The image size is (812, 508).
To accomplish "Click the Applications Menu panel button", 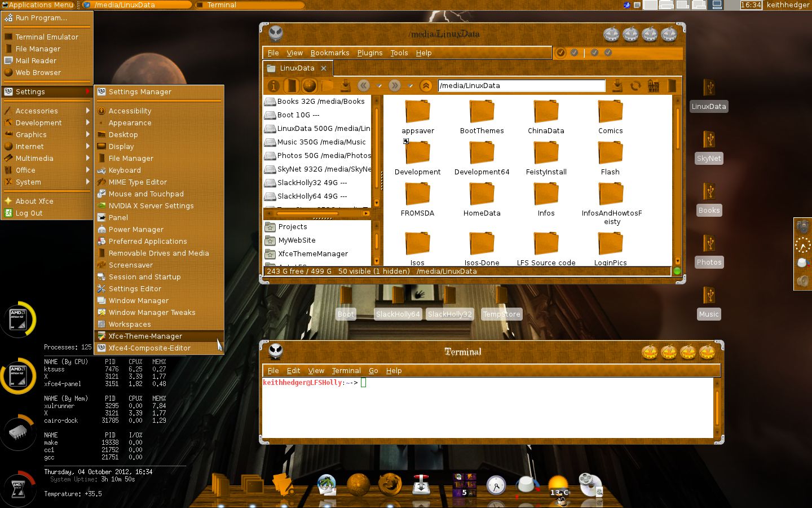I will point(38,5).
